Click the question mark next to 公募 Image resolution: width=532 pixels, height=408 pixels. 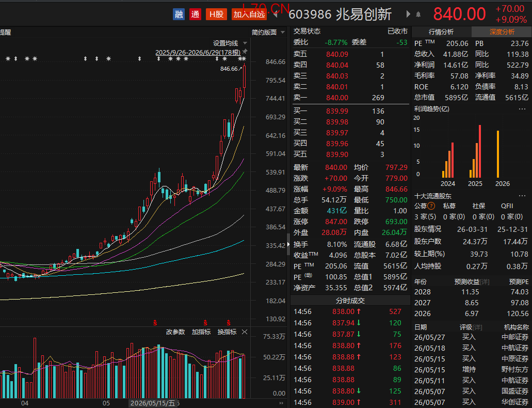tap(431, 206)
